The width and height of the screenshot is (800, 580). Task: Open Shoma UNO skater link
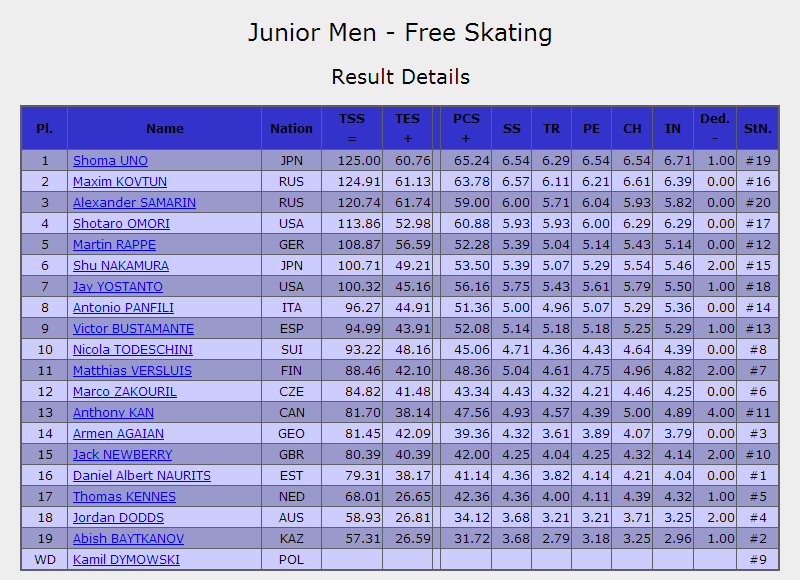(110, 161)
